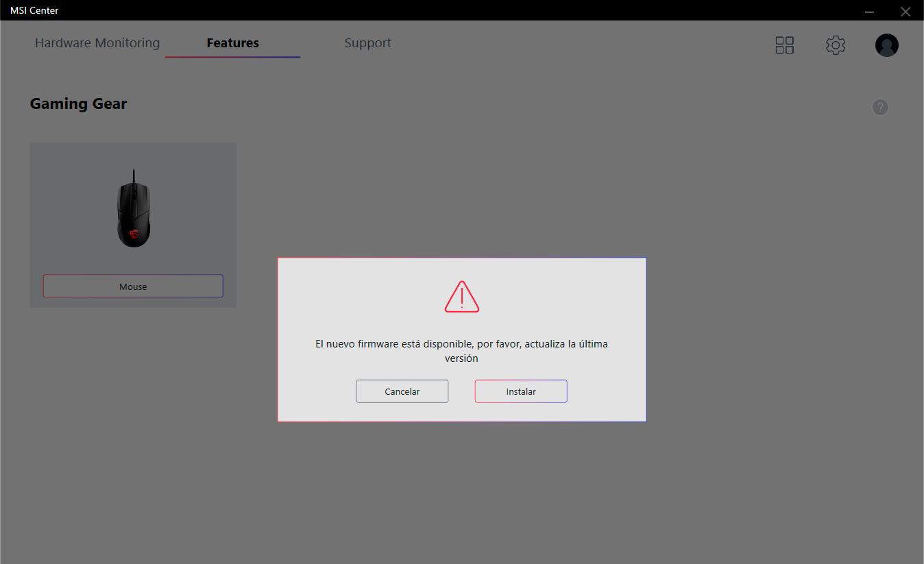924x564 pixels.
Task: Click the Gaming Gear heading
Action: click(x=78, y=104)
